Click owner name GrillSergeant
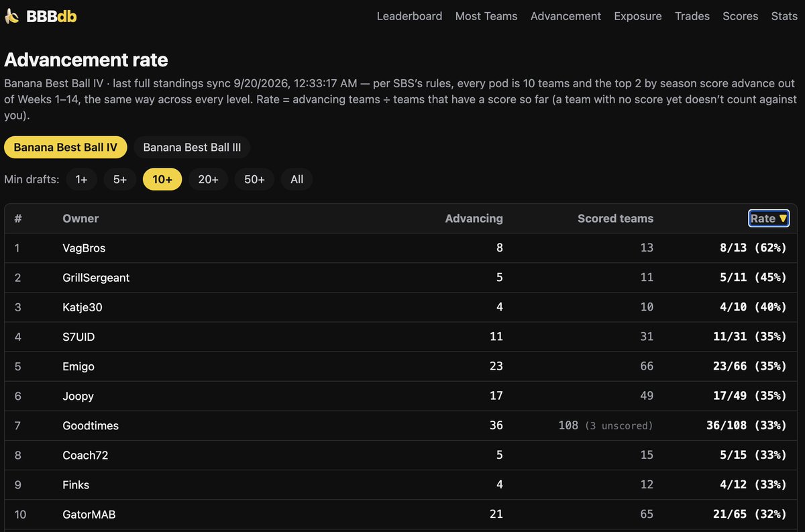805x532 pixels. coord(96,278)
